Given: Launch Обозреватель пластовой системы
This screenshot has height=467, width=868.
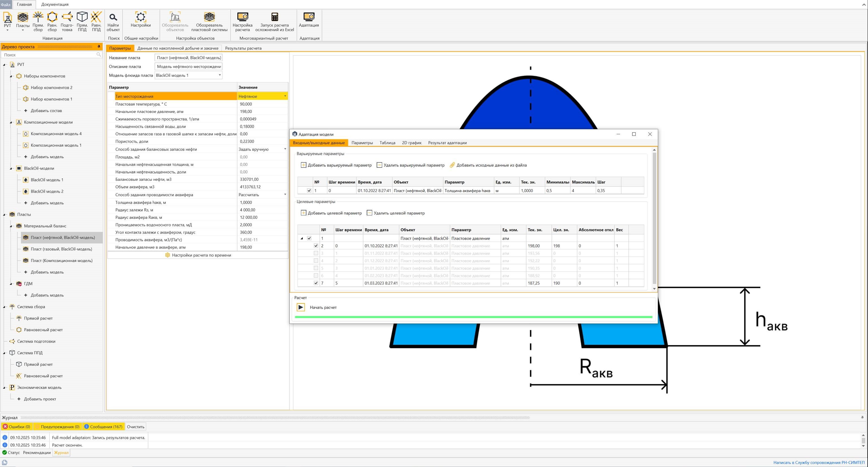Looking at the screenshot, I should [209, 21].
